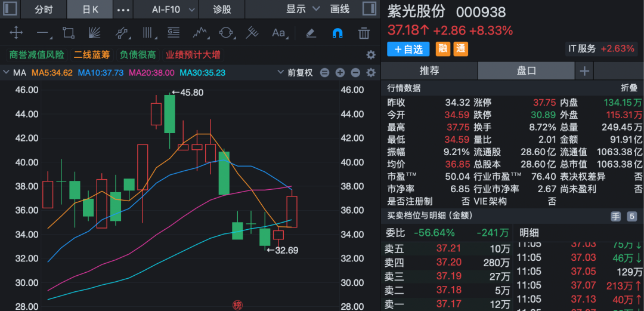Switch to the 分时 chart tab
Viewport: 644px width, 311px height.
coord(44,9)
